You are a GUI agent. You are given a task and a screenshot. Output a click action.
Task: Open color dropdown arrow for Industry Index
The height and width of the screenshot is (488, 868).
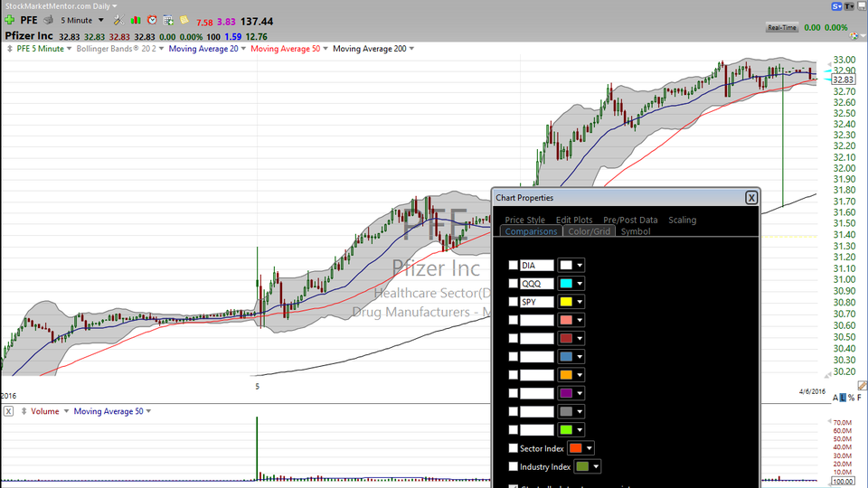pos(596,466)
